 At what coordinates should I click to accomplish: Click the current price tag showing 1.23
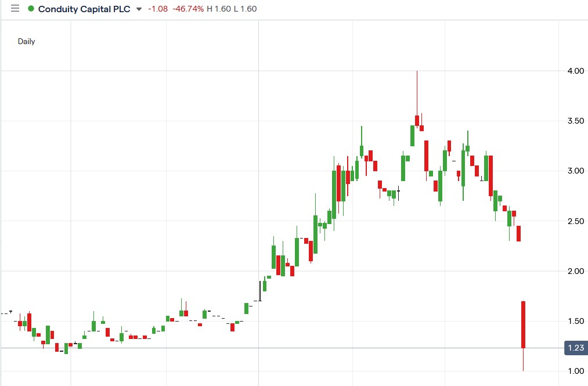575,348
